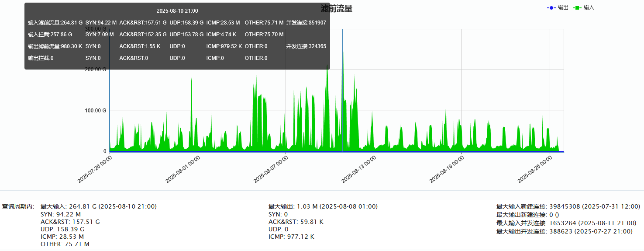Click the 输入 legend text label
644x251 pixels.
click(589, 8)
